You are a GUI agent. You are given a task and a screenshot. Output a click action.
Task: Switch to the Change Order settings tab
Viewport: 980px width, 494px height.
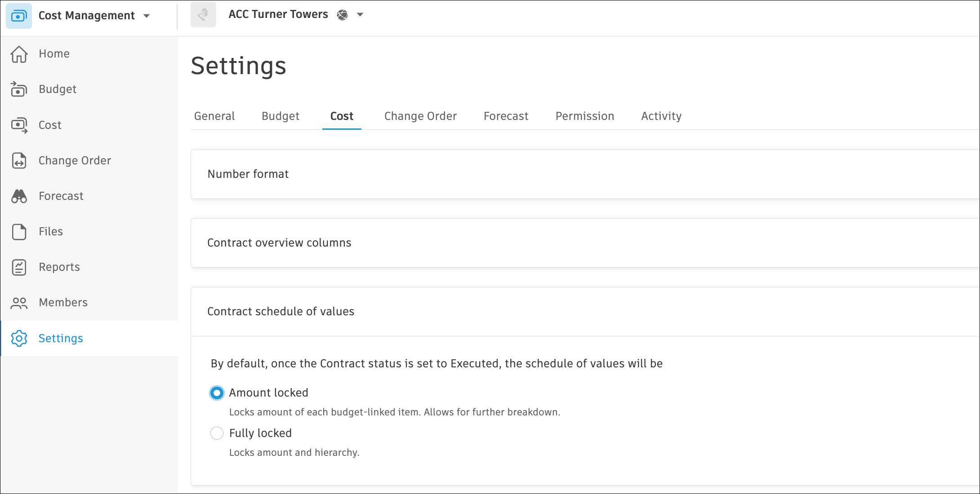point(420,116)
